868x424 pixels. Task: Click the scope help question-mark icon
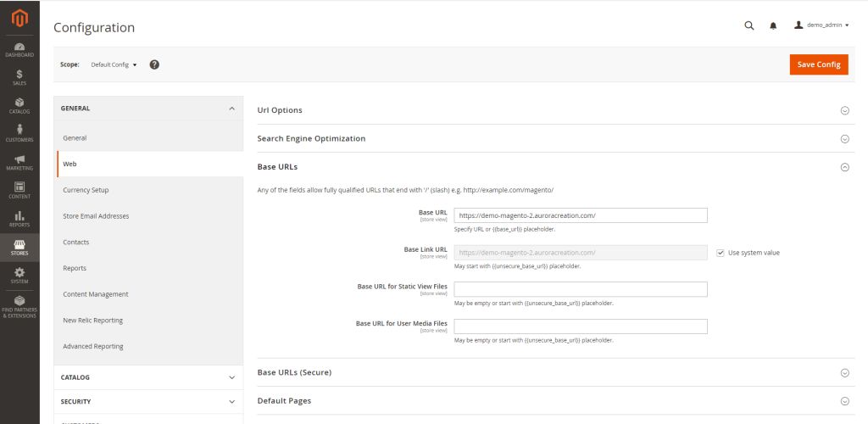154,64
